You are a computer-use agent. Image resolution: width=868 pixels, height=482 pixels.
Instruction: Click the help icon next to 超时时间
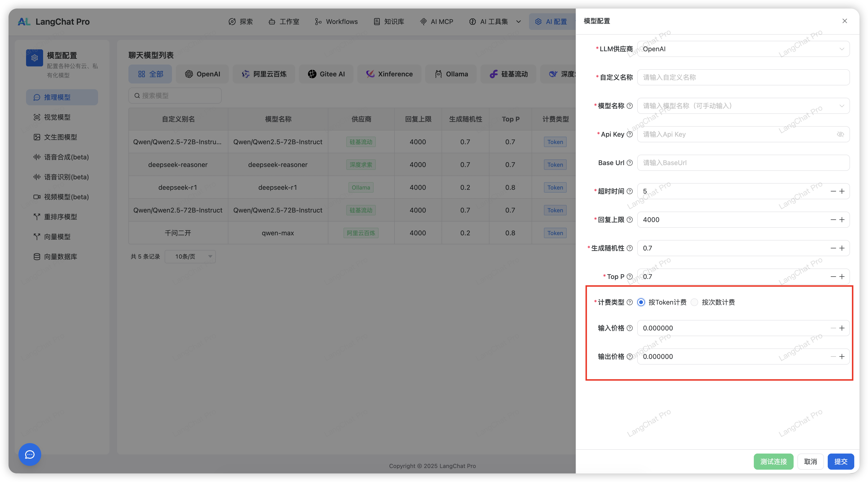point(629,191)
